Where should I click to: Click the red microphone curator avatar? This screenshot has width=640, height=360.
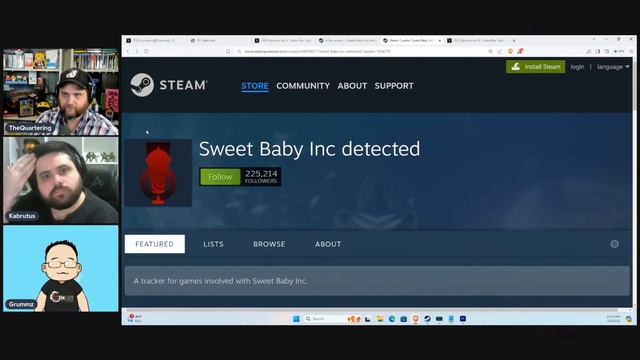coord(158,173)
